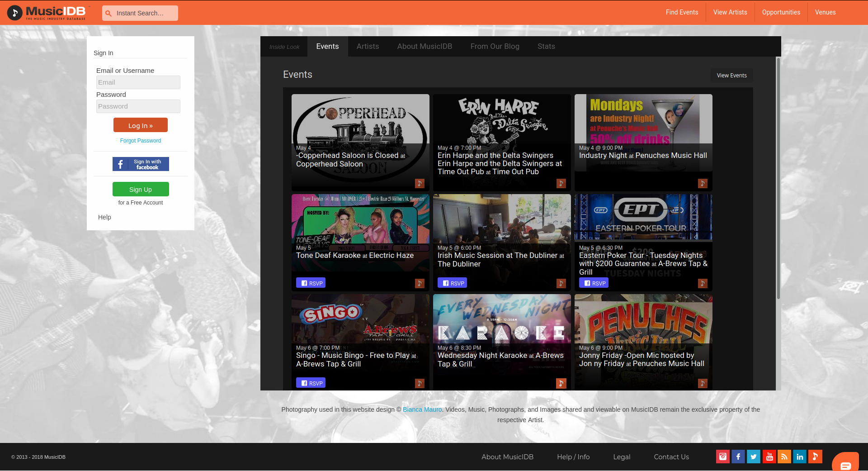Screen dimensions: 868x471
Task: Click music note icon on Industry Night card
Action: tap(703, 183)
